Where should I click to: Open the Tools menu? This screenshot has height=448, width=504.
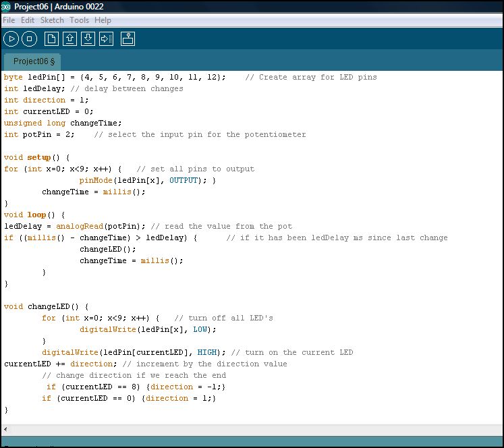point(80,20)
